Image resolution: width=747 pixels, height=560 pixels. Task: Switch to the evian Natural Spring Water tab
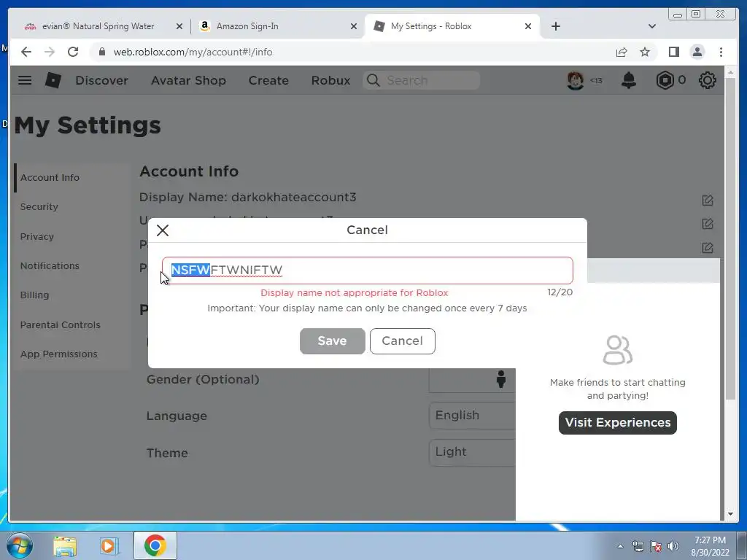pyautogui.click(x=98, y=26)
